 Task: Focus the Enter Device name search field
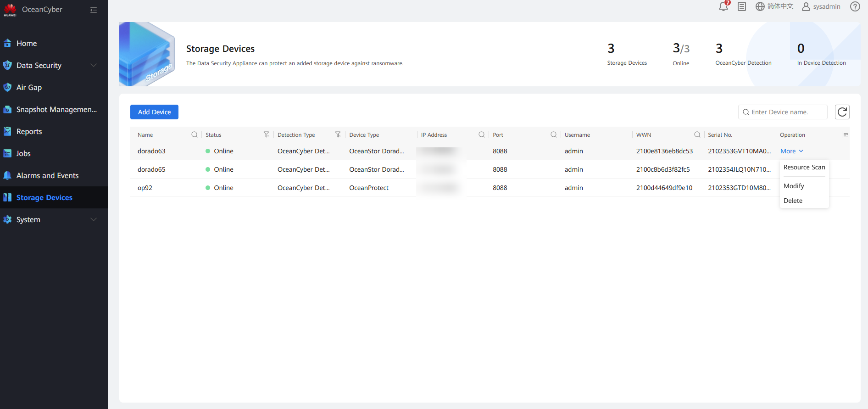pyautogui.click(x=786, y=112)
